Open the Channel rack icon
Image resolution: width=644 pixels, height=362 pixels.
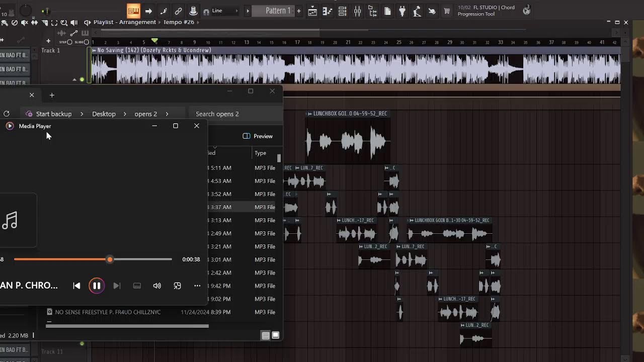pos(343,11)
